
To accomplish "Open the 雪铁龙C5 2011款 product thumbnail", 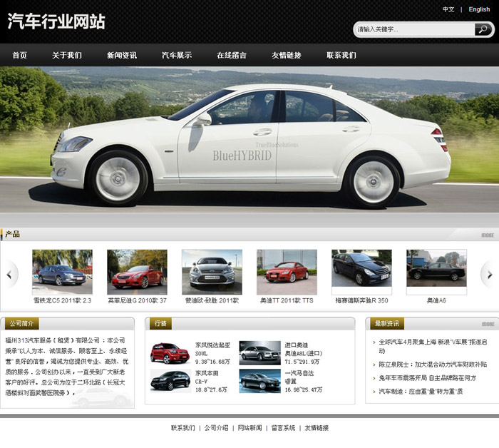I will pos(63,272).
